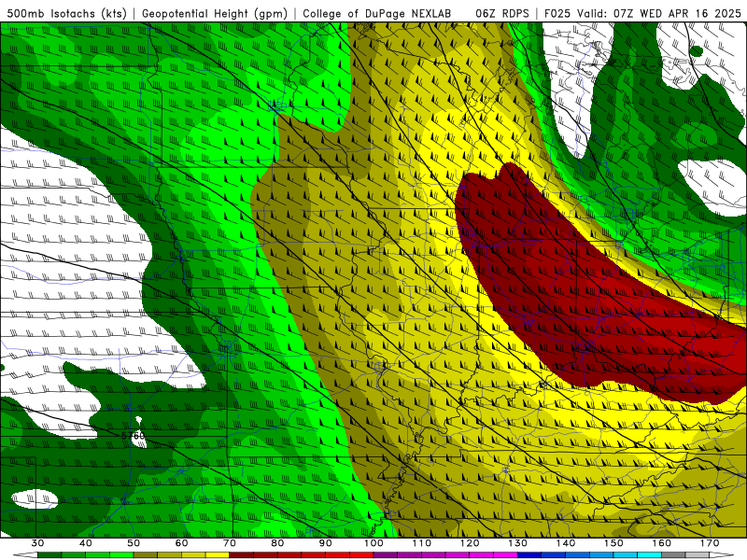Click the 'F025 Valid: 07Z WED APR 16 2025' text
This screenshot has width=747, height=560.
point(642,14)
